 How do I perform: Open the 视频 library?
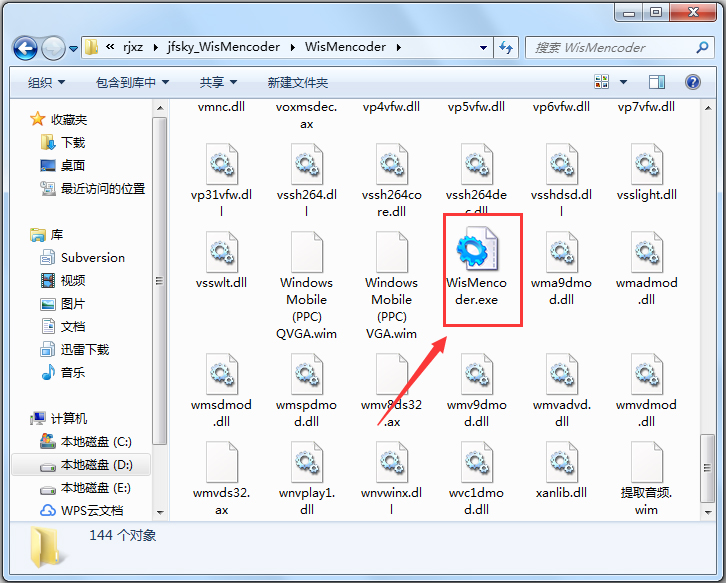[x=63, y=280]
